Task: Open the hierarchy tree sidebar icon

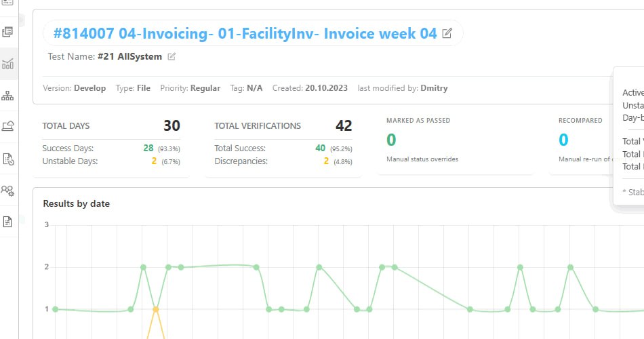Action: pos(8,96)
